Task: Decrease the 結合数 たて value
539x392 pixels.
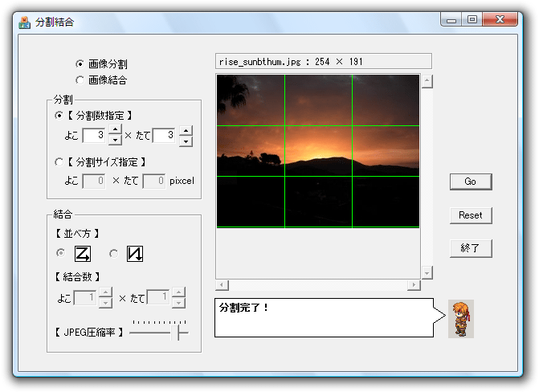Action: click(x=179, y=303)
